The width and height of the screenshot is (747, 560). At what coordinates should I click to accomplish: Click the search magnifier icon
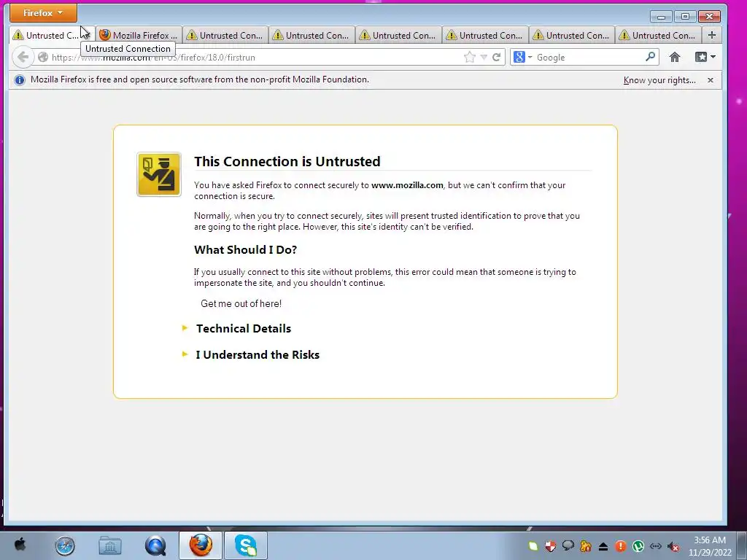coord(650,57)
